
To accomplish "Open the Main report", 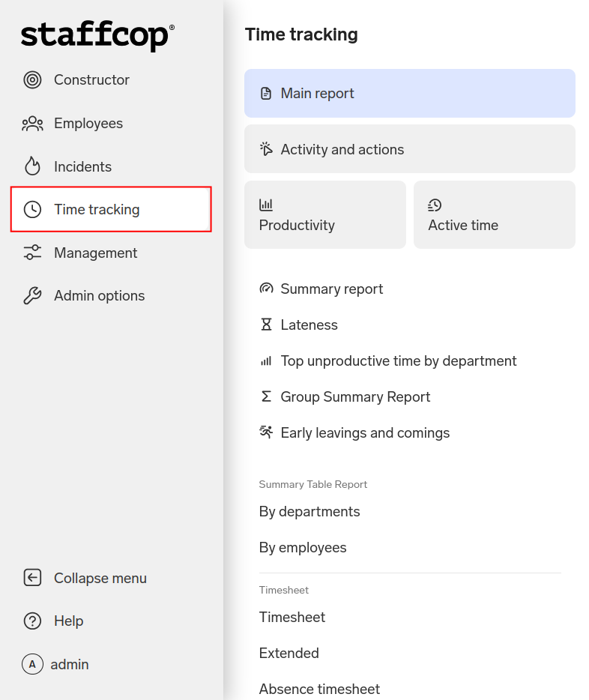I will coord(409,94).
